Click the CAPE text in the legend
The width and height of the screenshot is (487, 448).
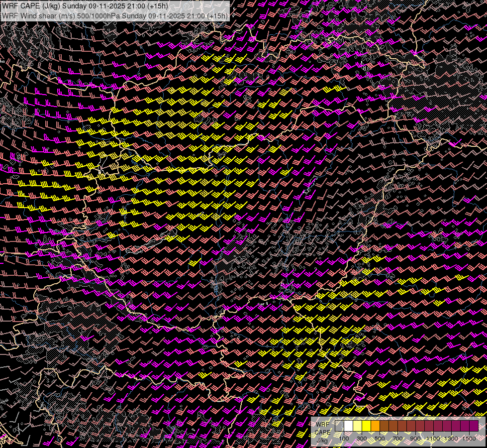pos(322,432)
